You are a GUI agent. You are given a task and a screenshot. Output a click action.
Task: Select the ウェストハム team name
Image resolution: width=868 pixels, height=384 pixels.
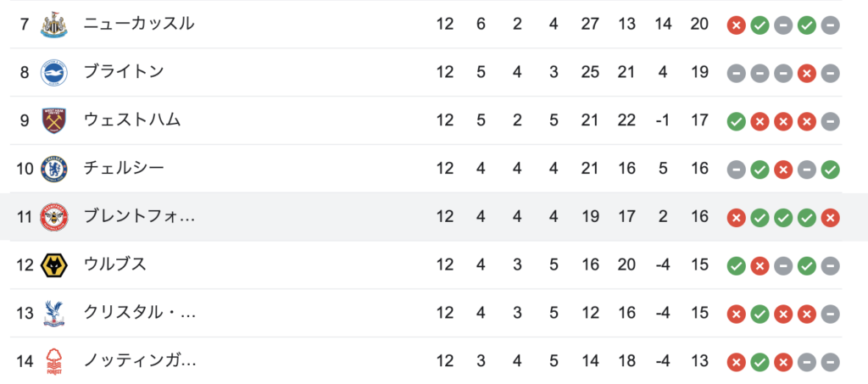[x=132, y=120]
